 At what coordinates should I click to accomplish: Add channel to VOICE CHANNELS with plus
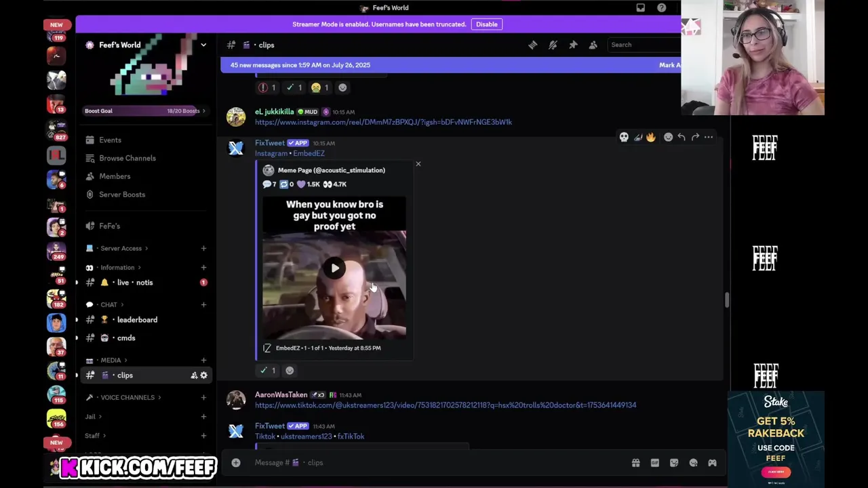coord(203,397)
